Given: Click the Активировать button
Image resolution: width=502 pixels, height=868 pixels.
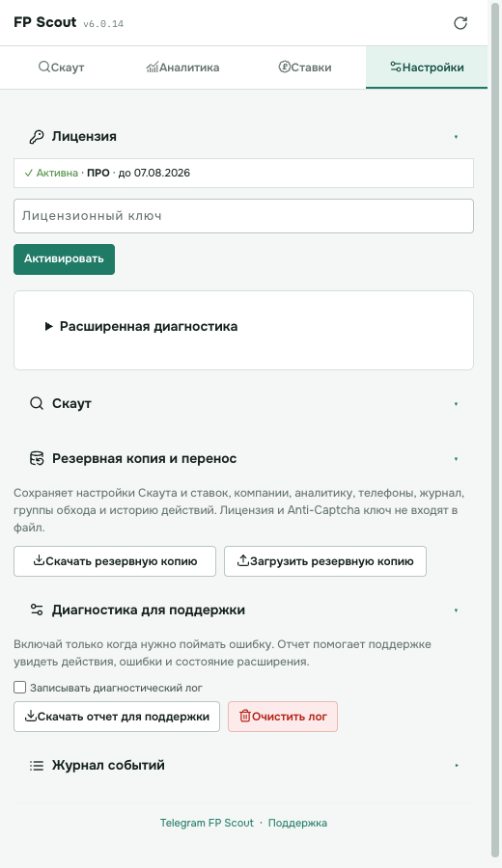Looking at the screenshot, I should [65, 259].
